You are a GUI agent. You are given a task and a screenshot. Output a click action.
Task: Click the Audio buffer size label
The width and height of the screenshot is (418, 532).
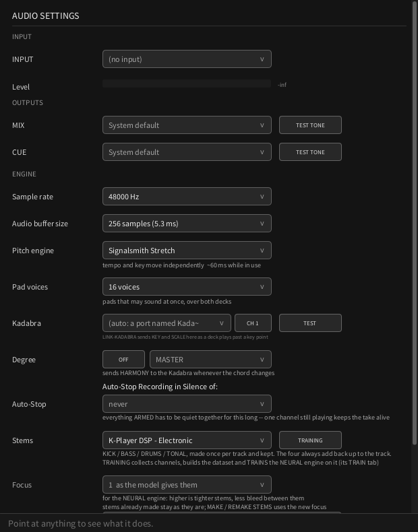pyautogui.click(x=40, y=224)
